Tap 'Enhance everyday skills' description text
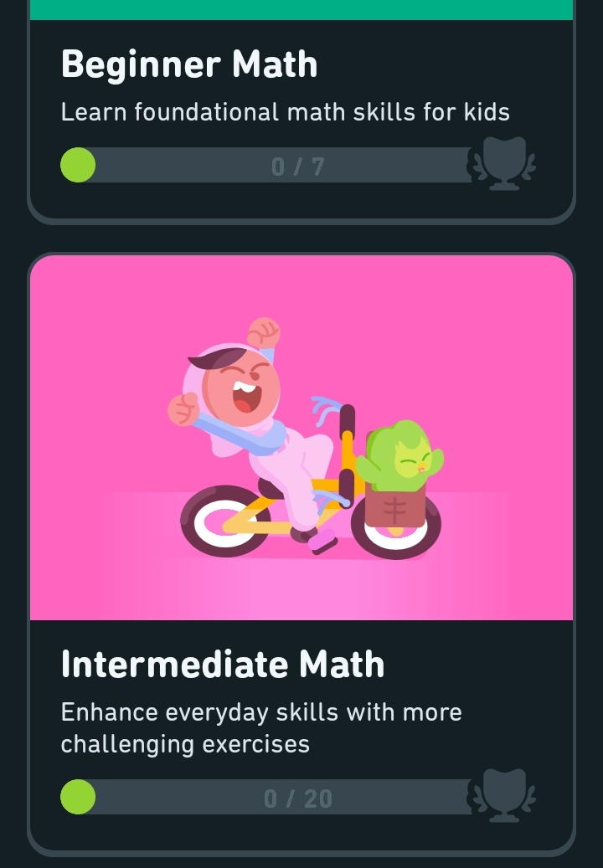 261,728
